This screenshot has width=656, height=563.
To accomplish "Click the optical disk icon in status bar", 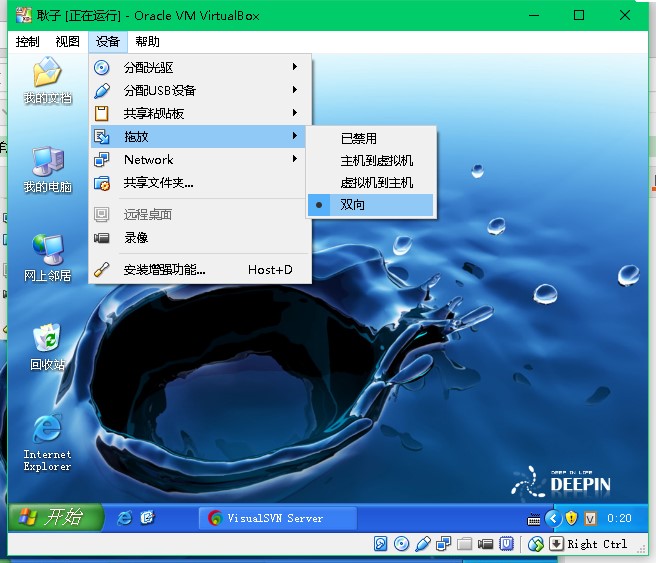I will tap(401, 544).
